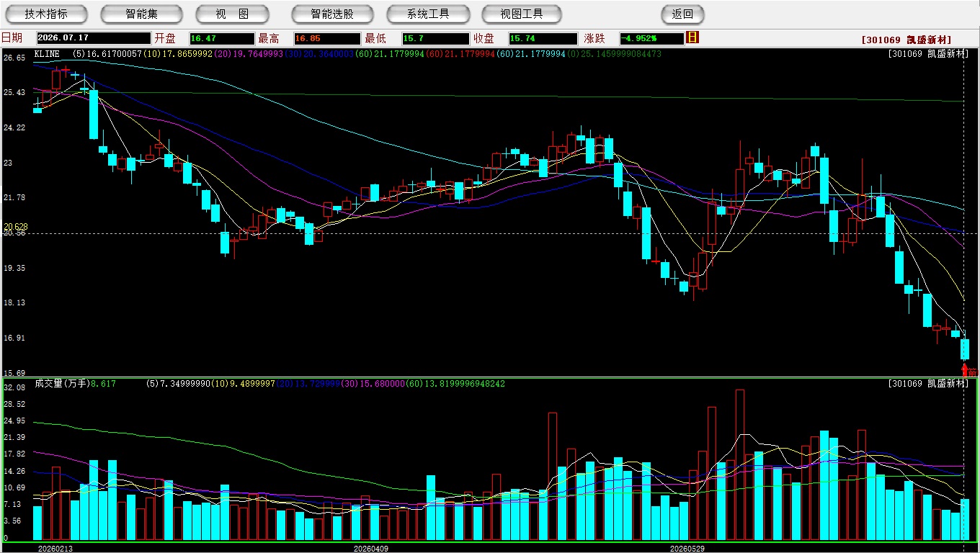980x553 pixels.
Task: Click the 15.69 price axis label
Action: click(14, 373)
